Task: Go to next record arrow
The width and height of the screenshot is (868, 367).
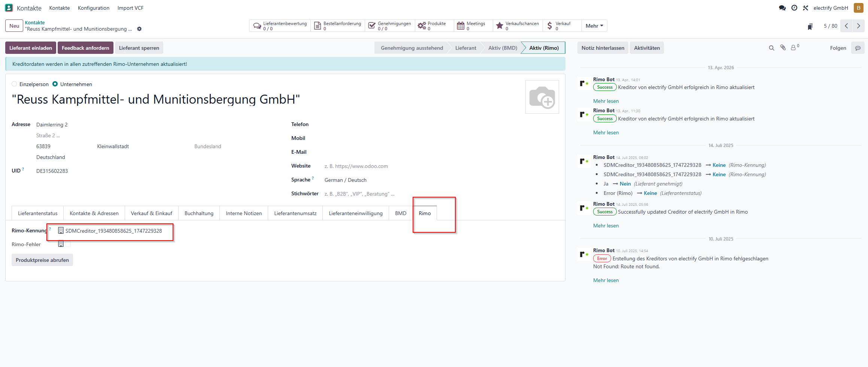Action: coord(859,26)
